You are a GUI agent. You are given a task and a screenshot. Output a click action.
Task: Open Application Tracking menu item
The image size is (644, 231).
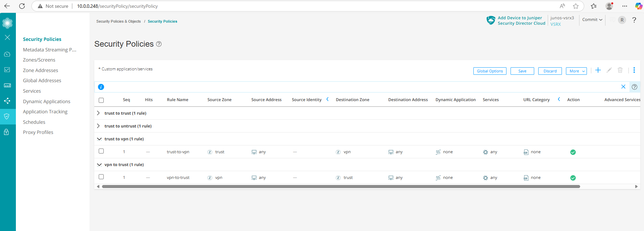click(x=45, y=112)
